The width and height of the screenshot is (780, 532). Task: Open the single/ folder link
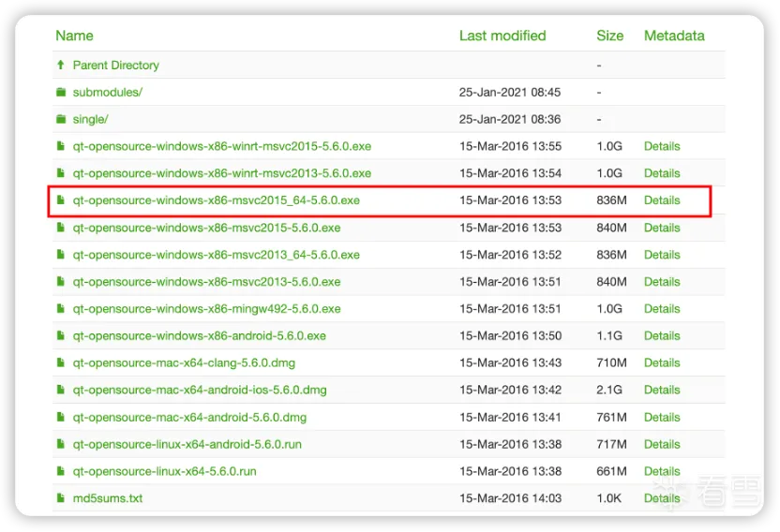pos(90,119)
